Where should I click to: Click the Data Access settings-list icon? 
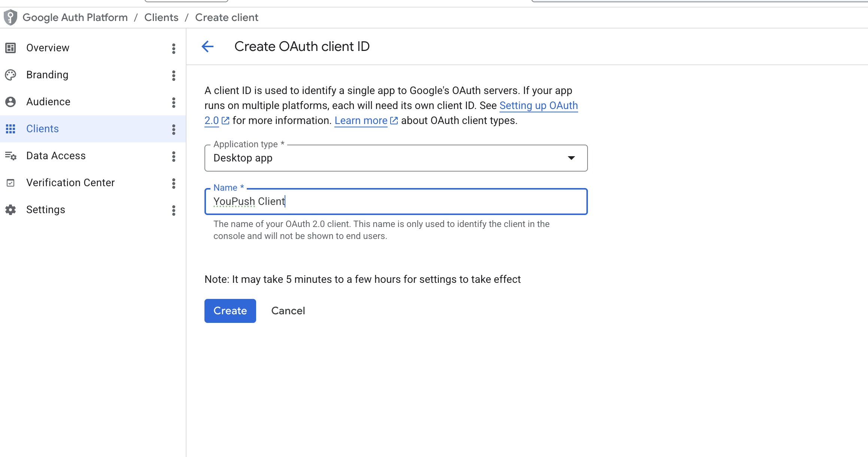(10, 156)
